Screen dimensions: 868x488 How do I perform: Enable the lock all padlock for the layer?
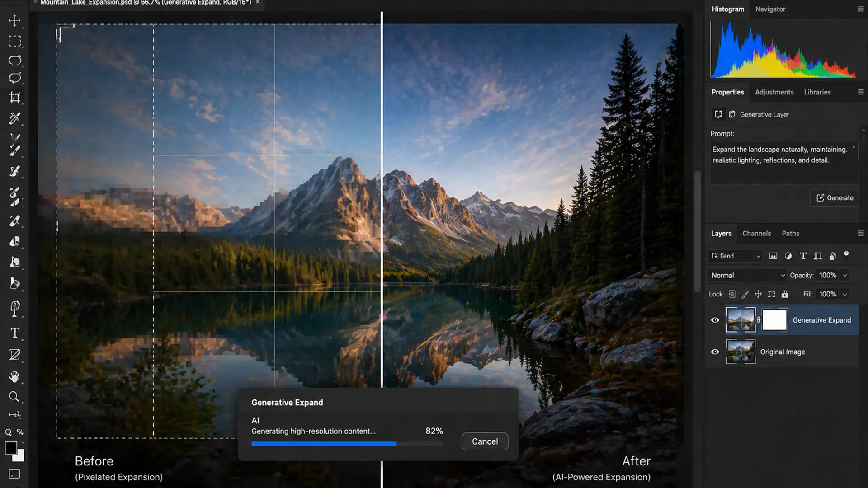(x=785, y=294)
